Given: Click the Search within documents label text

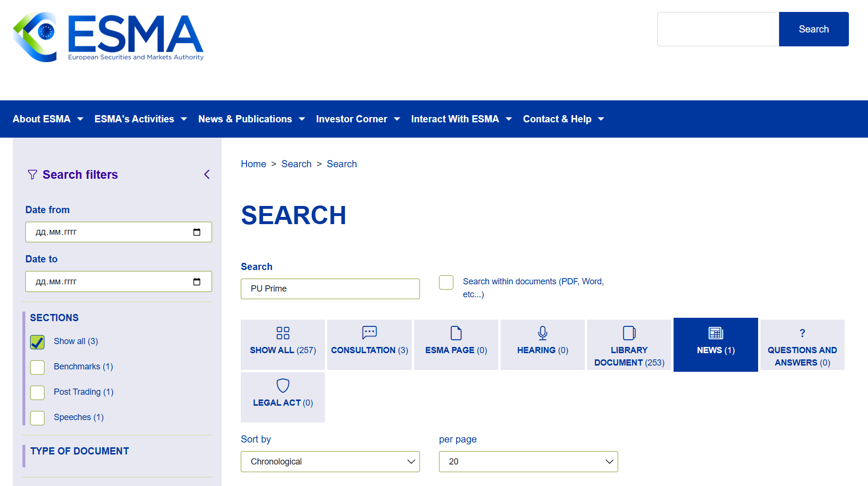Looking at the screenshot, I should pos(533,288).
